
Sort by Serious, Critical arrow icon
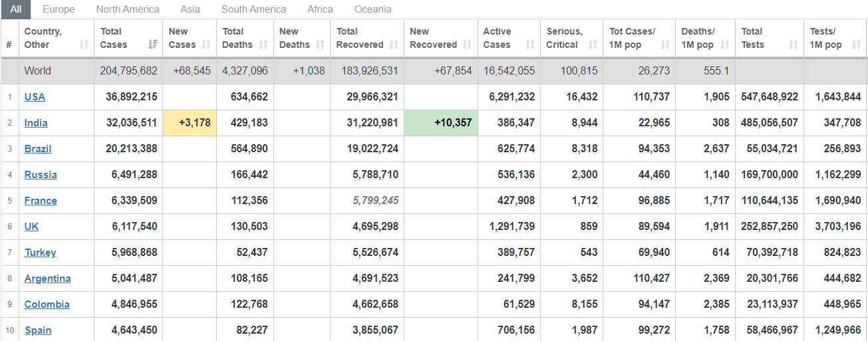pos(593,45)
